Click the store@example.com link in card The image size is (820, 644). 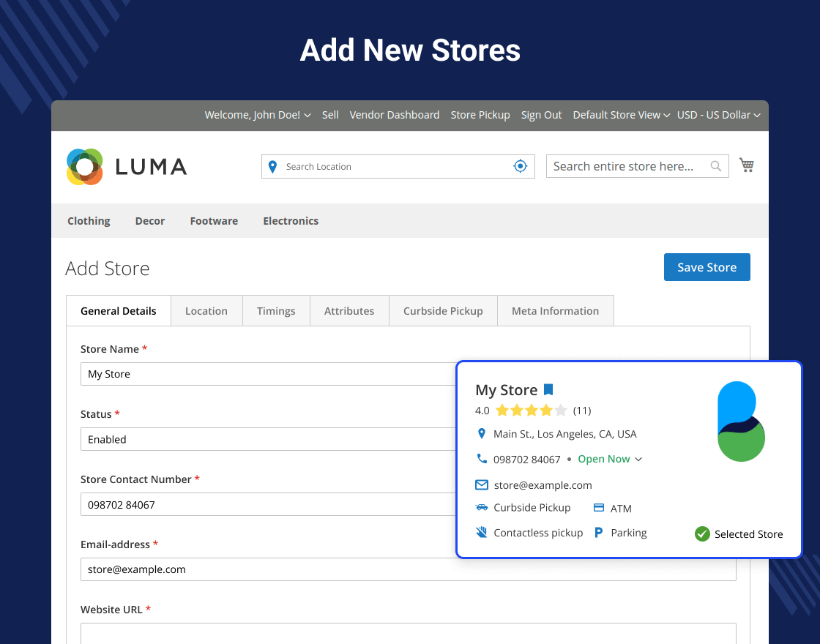(x=543, y=485)
